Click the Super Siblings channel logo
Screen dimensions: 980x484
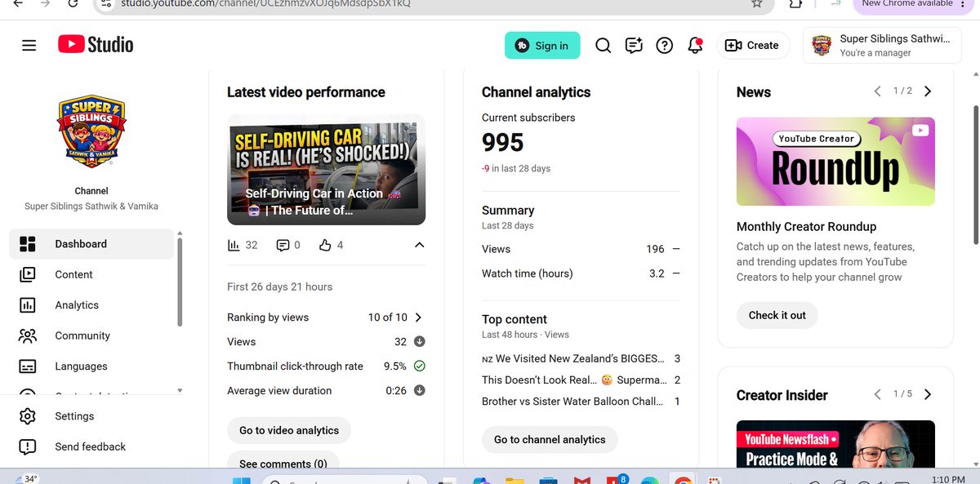(x=91, y=131)
